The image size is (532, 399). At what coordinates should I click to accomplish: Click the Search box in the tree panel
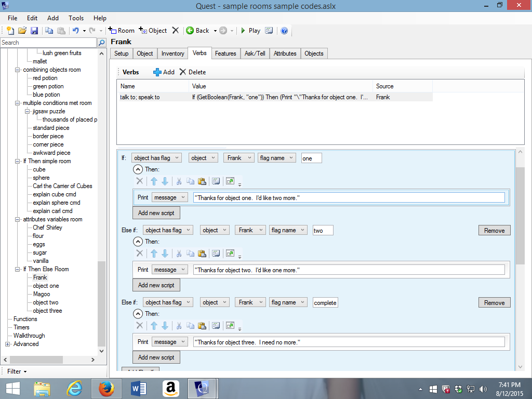click(x=48, y=43)
